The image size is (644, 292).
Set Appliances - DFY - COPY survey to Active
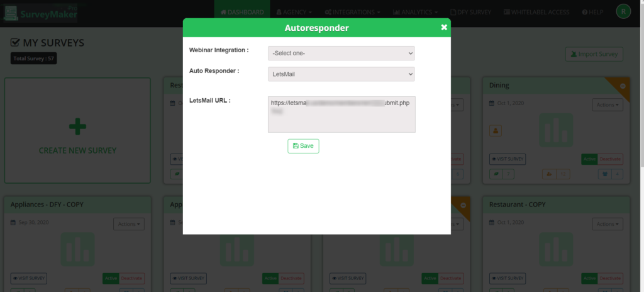pyautogui.click(x=111, y=278)
